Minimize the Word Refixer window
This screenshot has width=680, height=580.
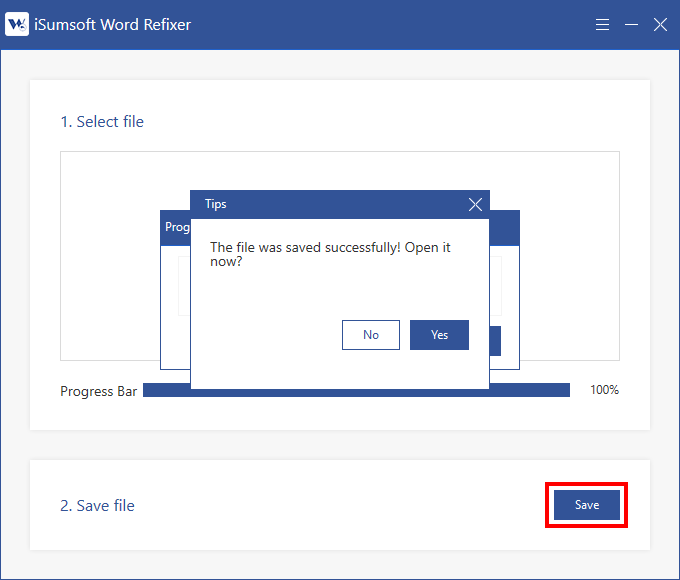(x=631, y=24)
